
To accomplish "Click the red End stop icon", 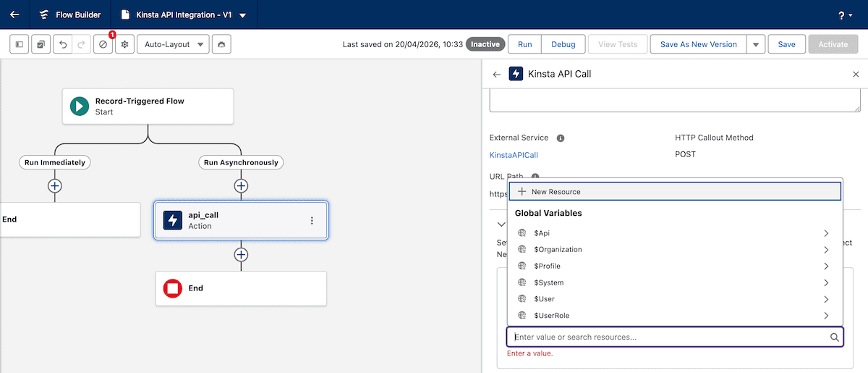I will pos(173,288).
